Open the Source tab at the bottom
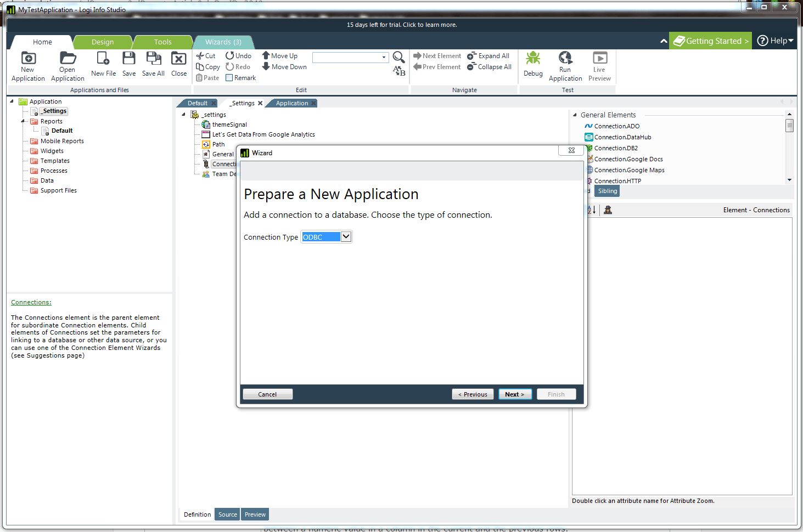 click(227, 514)
